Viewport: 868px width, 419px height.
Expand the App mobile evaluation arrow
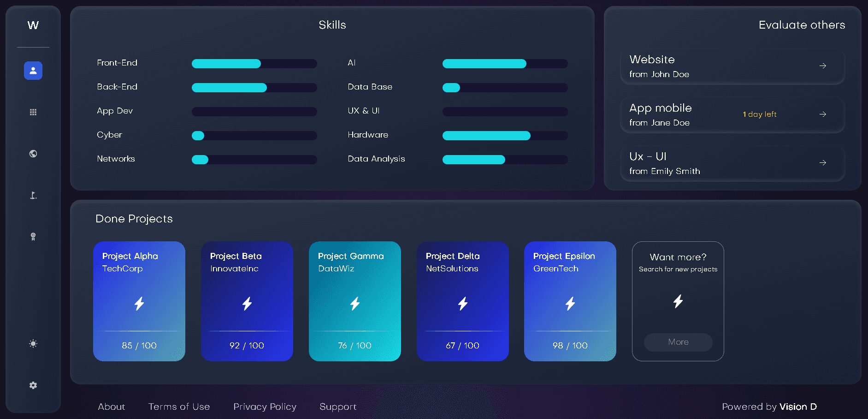822,114
